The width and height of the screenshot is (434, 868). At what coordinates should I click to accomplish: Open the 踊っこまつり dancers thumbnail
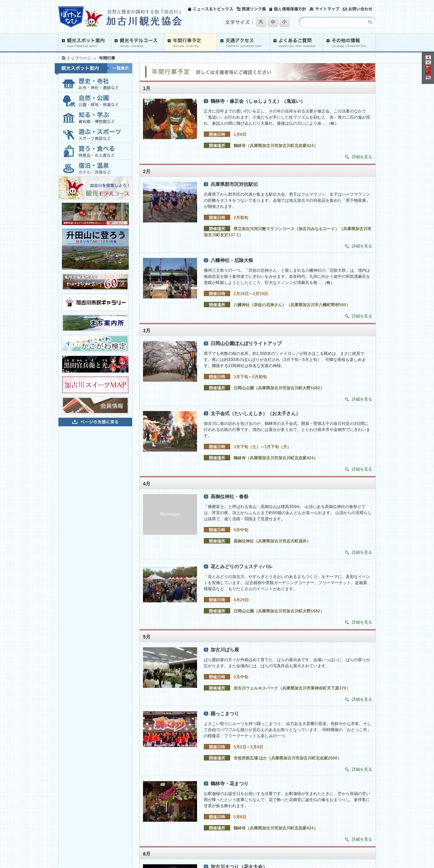pos(170,729)
